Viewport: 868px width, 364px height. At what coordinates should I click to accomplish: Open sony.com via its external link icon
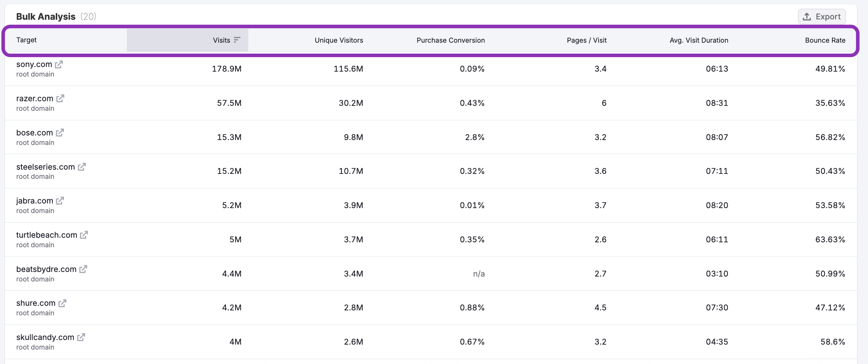click(x=59, y=64)
